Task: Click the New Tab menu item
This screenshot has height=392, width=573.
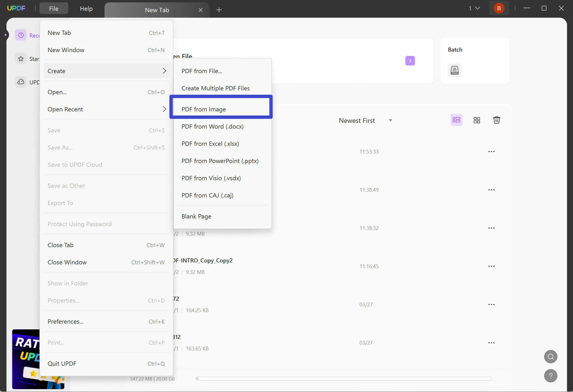Action: click(x=59, y=32)
